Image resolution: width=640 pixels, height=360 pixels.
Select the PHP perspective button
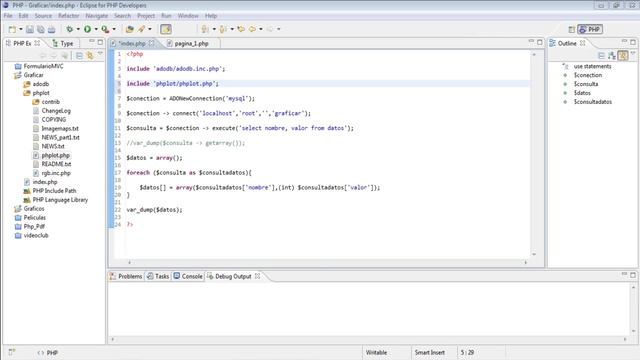point(590,29)
